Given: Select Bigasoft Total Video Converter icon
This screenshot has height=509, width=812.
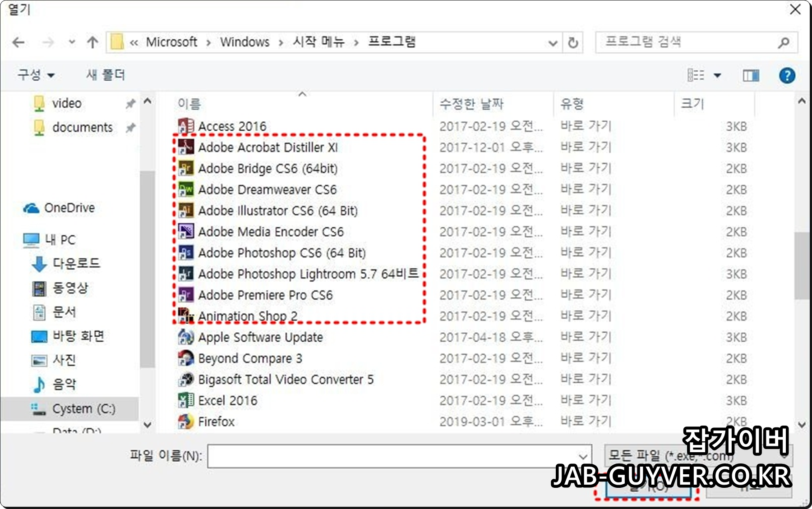Looking at the screenshot, I should tap(186, 379).
